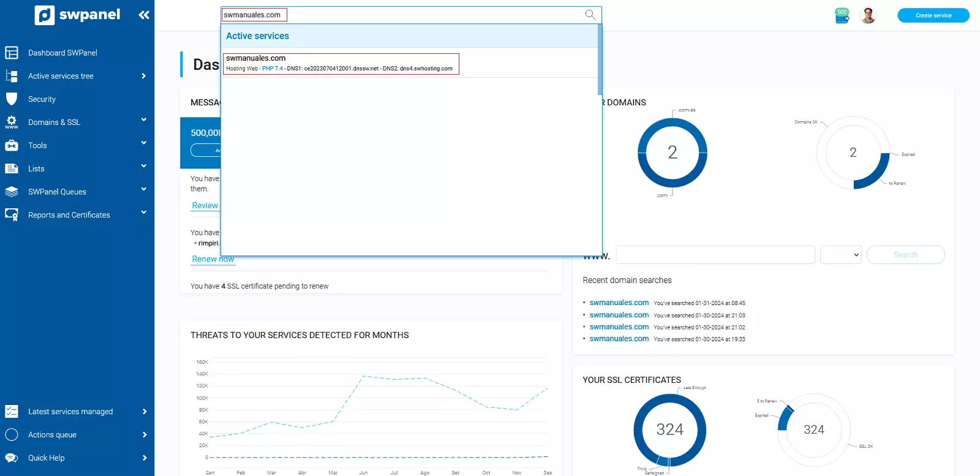This screenshot has width=980, height=476.
Task: Open Actions queue panel
Action: click(53, 435)
